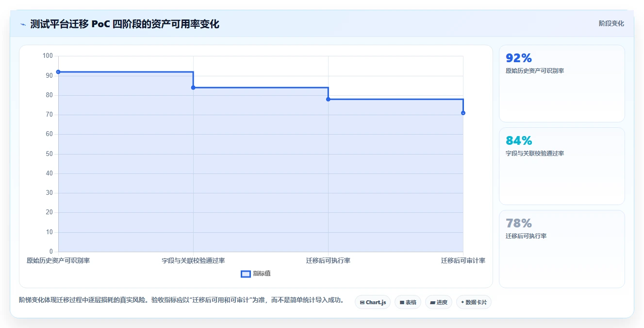Viewport: 644px width, 328px height.
Task: Click the 78% figure in the card
Action: [519, 224]
